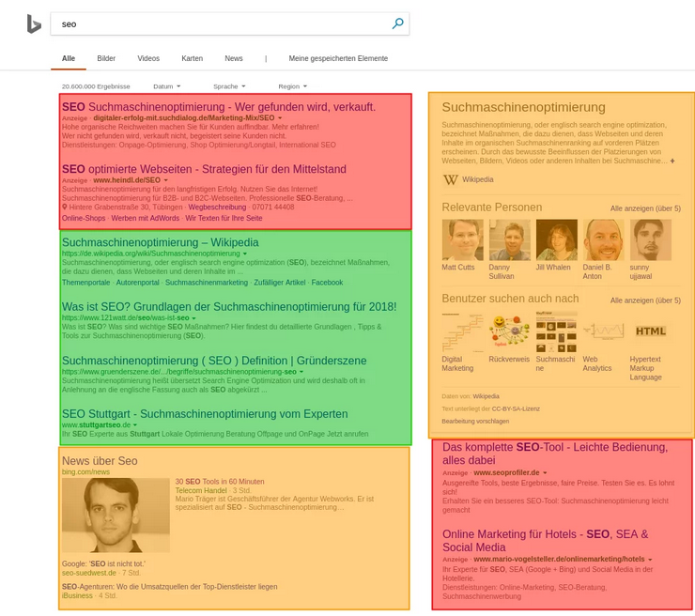The image size is (695, 616).
Task: Open result 'Was ist SEO? Grundlagen der Suchmaschinenoptimierung'
Action: [229, 307]
